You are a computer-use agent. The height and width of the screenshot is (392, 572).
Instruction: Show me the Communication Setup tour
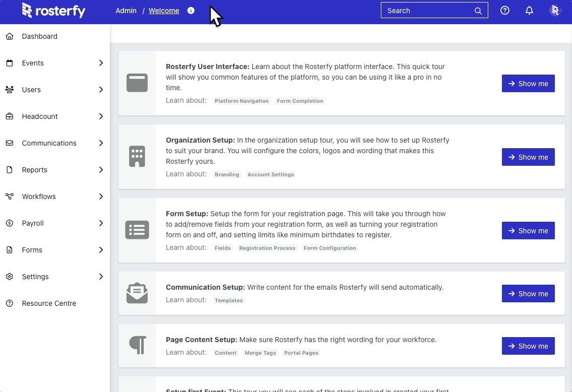click(x=528, y=294)
